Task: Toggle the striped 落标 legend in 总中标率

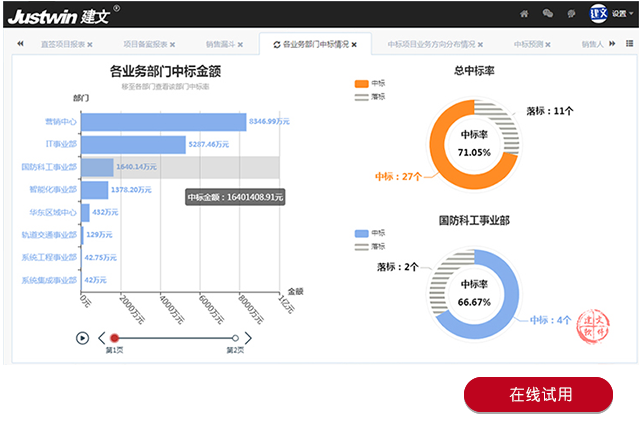Action: (x=362, y=97)
